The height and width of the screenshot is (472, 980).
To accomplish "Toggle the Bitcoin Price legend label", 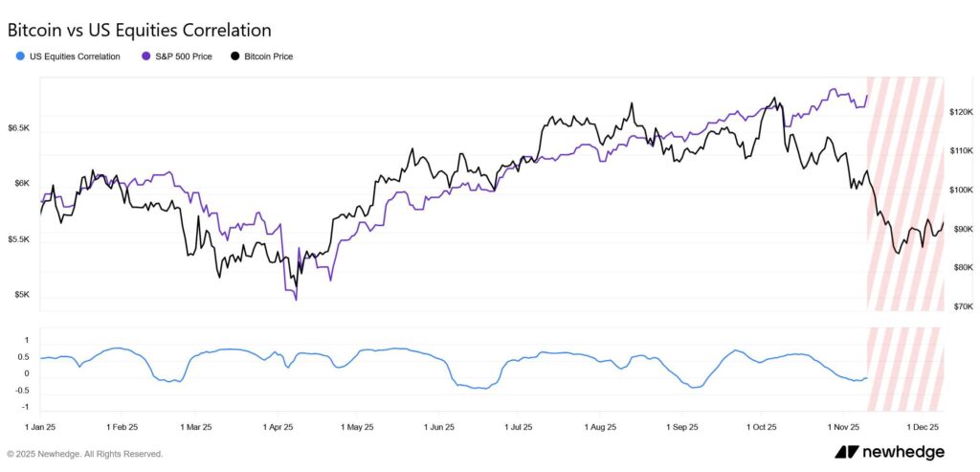I will pos(269,56).
